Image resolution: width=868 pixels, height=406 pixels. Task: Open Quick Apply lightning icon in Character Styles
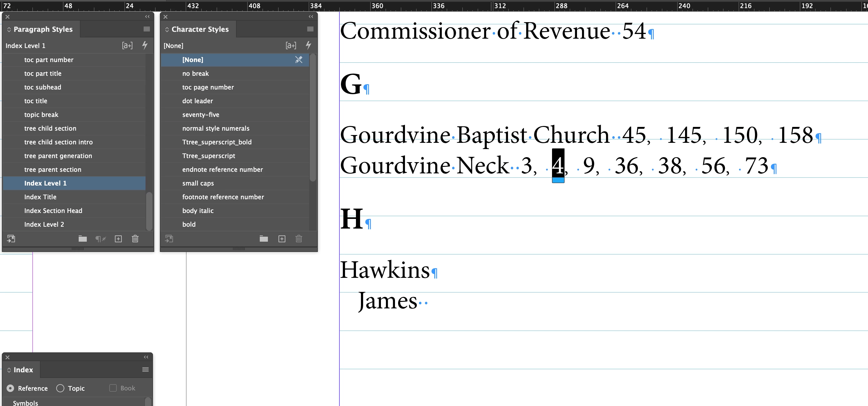coord(308,45)
